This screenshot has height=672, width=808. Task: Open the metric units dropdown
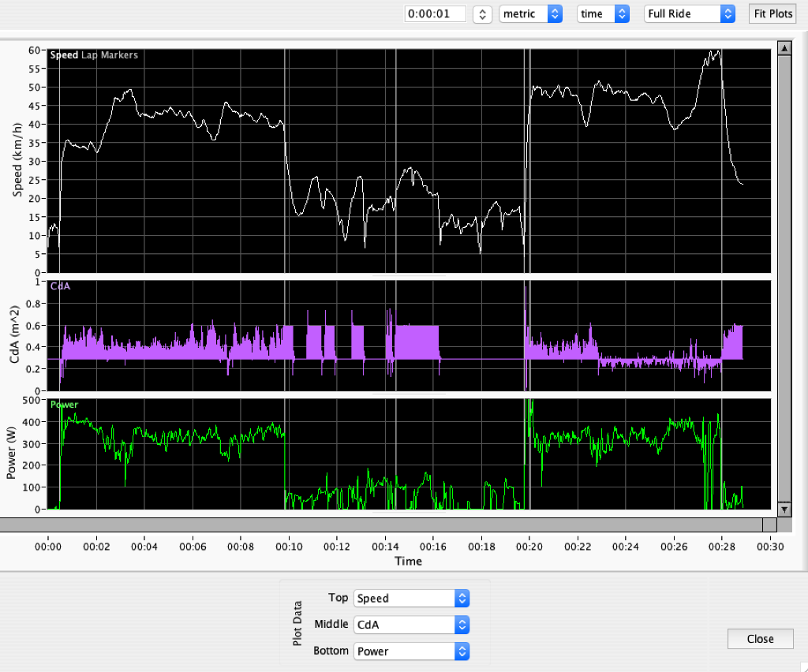pyautogui.click(x=530, y=14)
